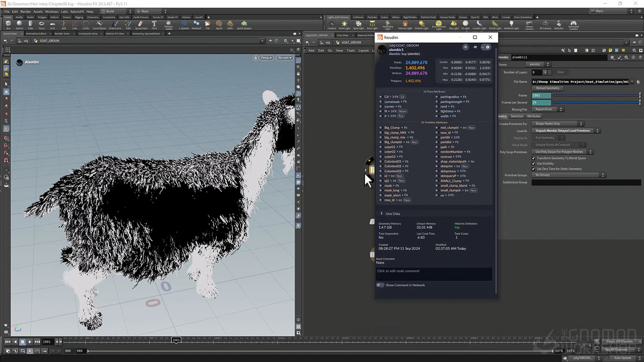Click the Torus shelf tool

coord(42,24)
